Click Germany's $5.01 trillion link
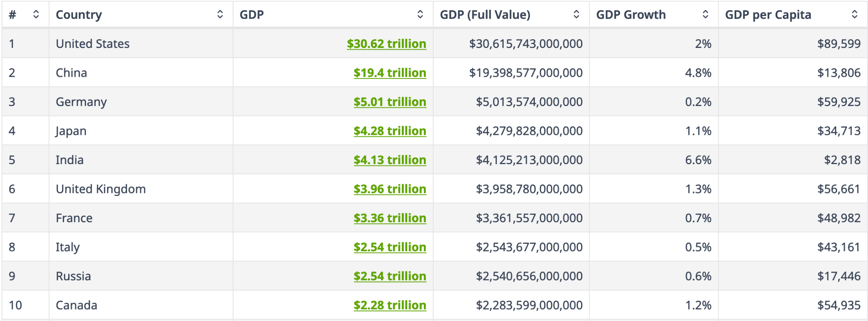868x321 pixels. point(389,102)
